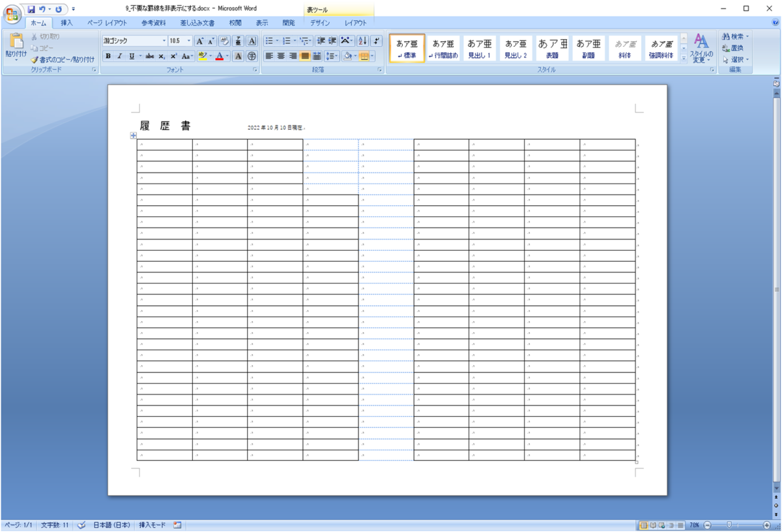Insert an enclosed character

tap(252, 56)
